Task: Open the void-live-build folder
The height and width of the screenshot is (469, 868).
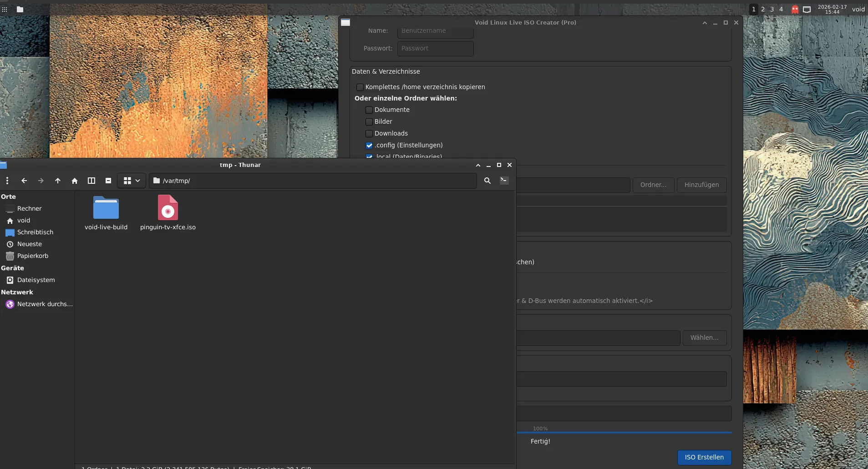Action: (106, 208)
